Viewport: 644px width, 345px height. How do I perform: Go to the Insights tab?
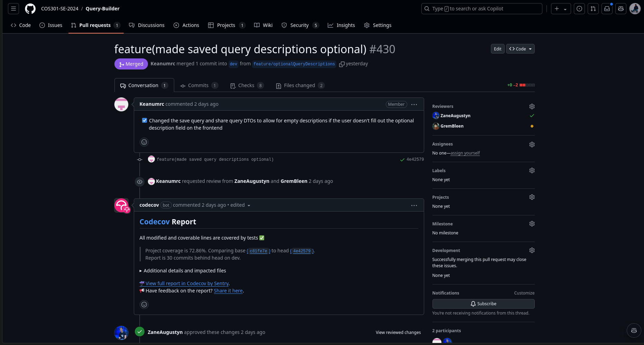click(x=341, y=25)
